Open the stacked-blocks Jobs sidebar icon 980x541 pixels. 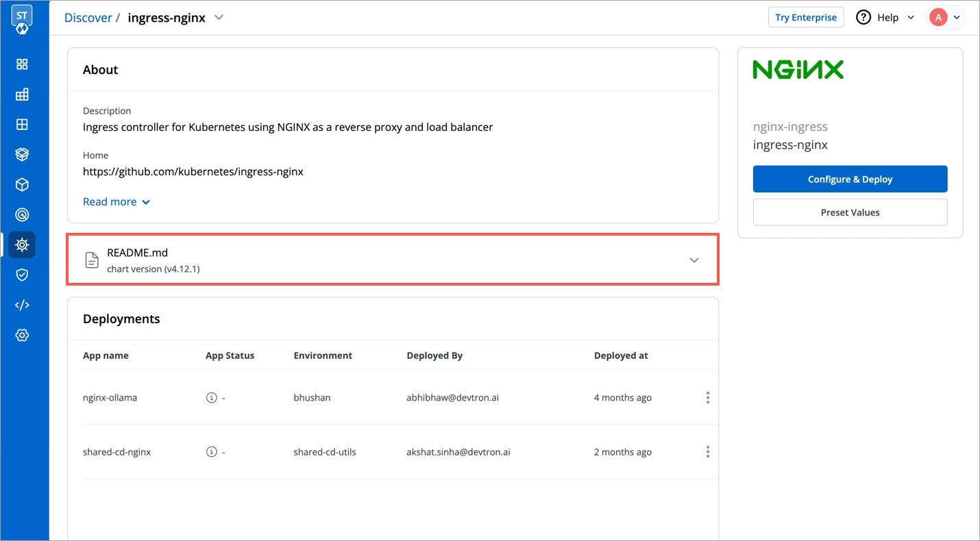(x=22, y=95)
